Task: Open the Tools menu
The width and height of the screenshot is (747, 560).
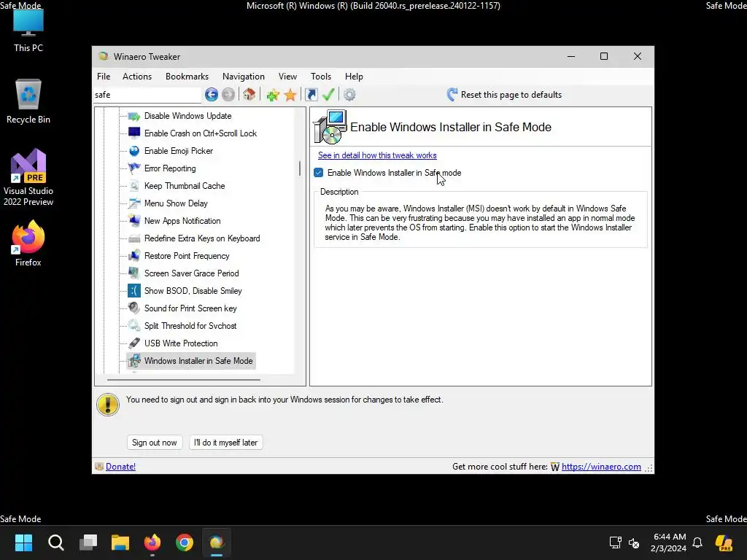Action: coord(321,76)
